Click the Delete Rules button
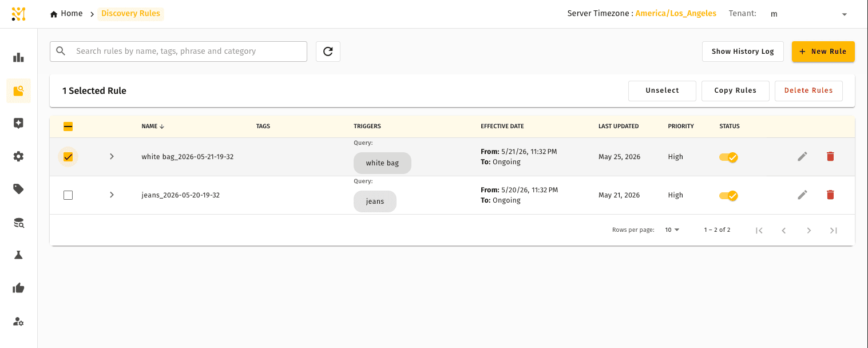Viewport: 868px width, 348px height. [x=808, y=90]
